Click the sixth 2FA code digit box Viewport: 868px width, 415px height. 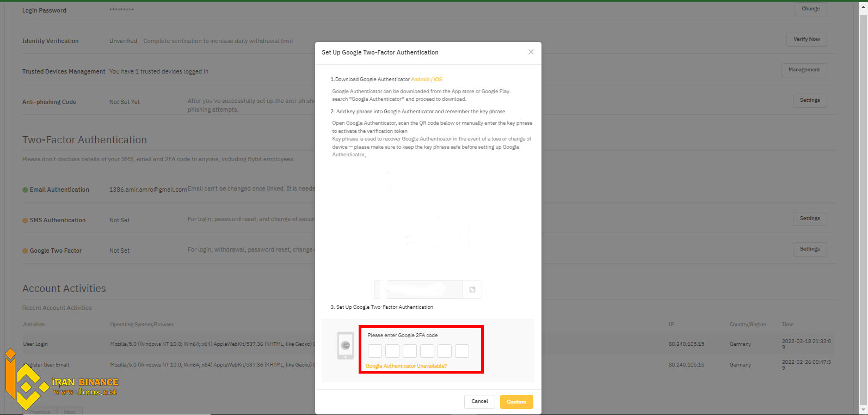462,351
